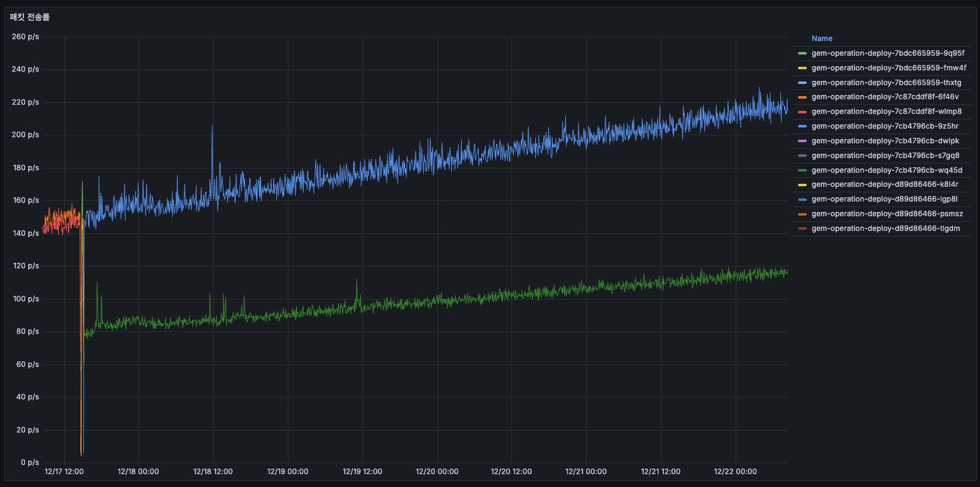Open color picker for 7c87cddf8f-6f46v orange swatch
Viewport: 980px width, 487px height.
802,97
